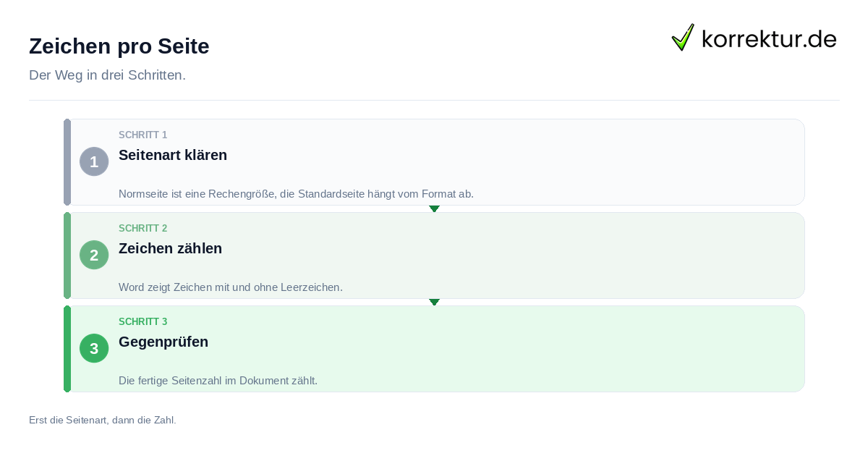Click the arrow below the step 2 card

tap(434, 302)
